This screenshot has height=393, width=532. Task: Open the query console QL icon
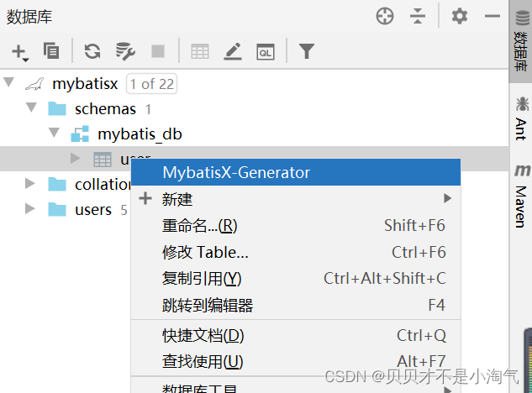(x=266, y=52)
